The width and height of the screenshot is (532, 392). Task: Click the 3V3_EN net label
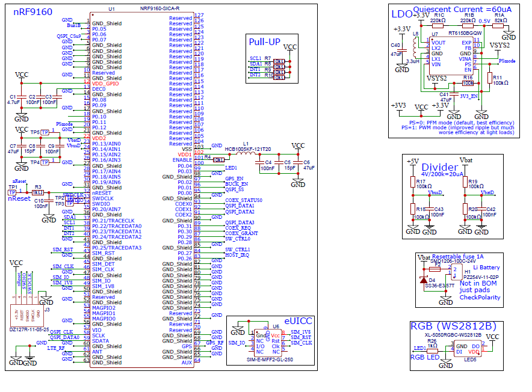click(469, 96)
